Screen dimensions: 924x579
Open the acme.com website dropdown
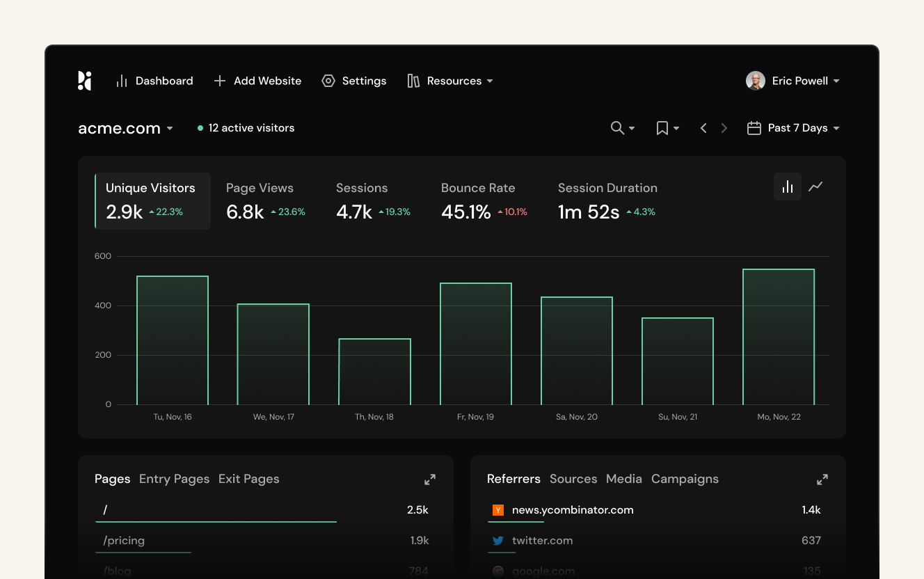pyautogui.click(x=125, y=128)
